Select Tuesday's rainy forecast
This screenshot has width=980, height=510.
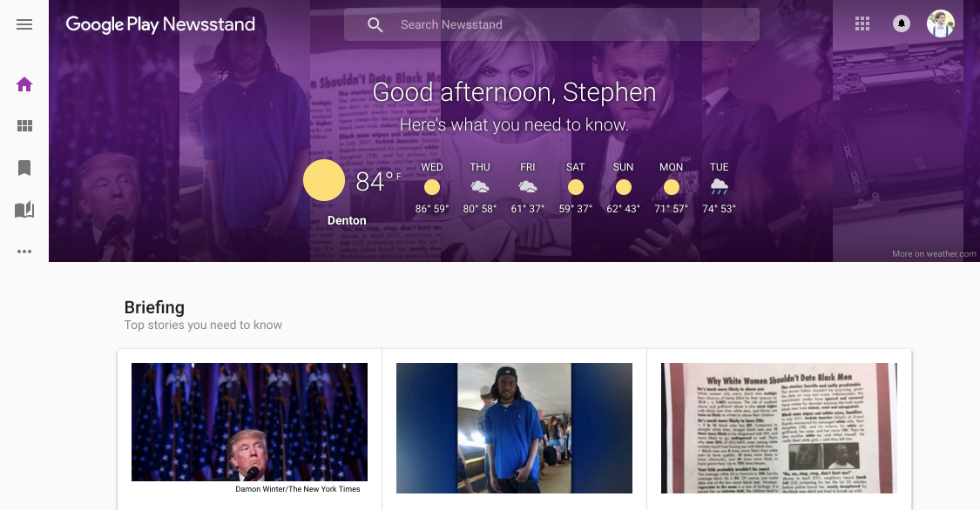pos(718,186)
